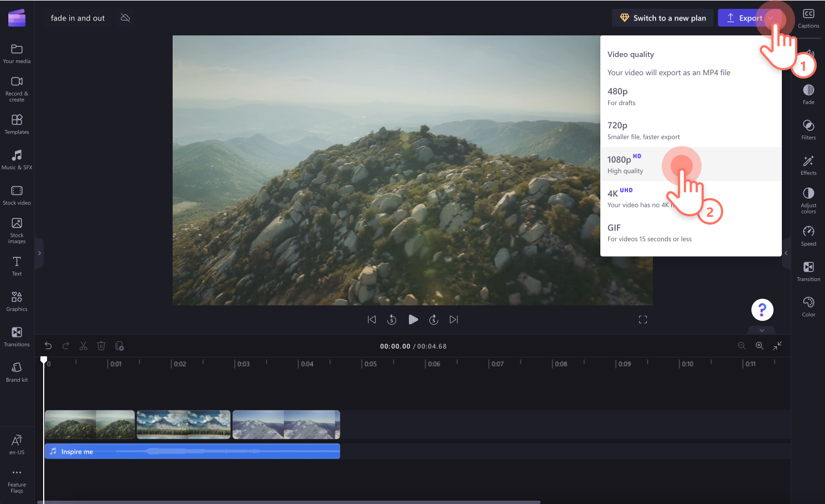Toggle the cloud backup icon beside project title
The height and width of the screenshot is (504, 825).
(124, 17)
